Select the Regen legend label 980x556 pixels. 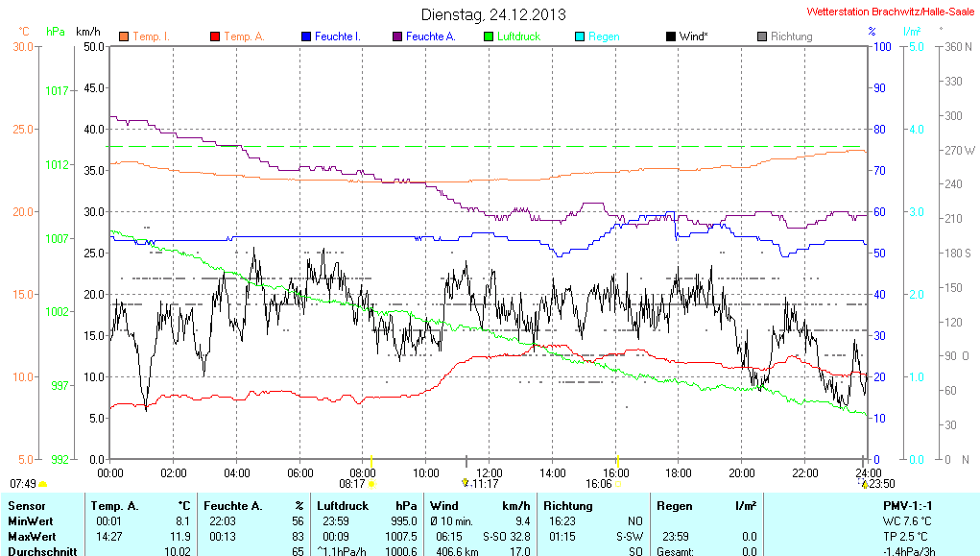click(604, 36)
